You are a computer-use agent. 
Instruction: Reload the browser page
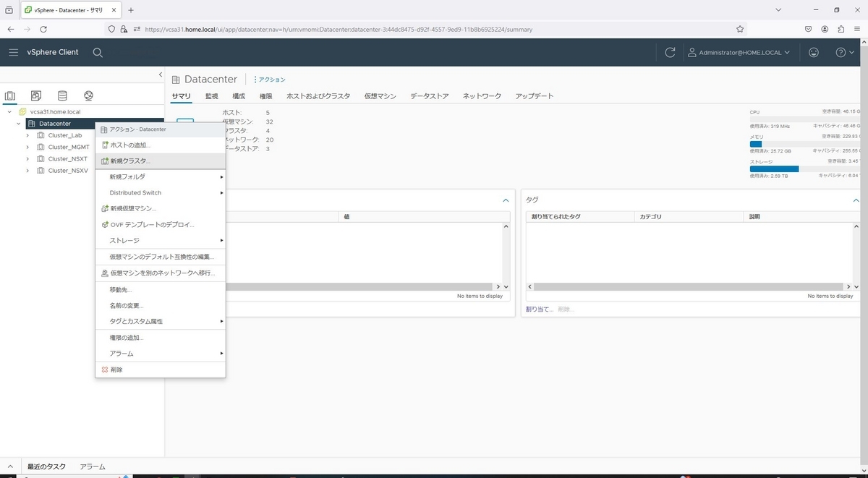[x=43, y=29]
